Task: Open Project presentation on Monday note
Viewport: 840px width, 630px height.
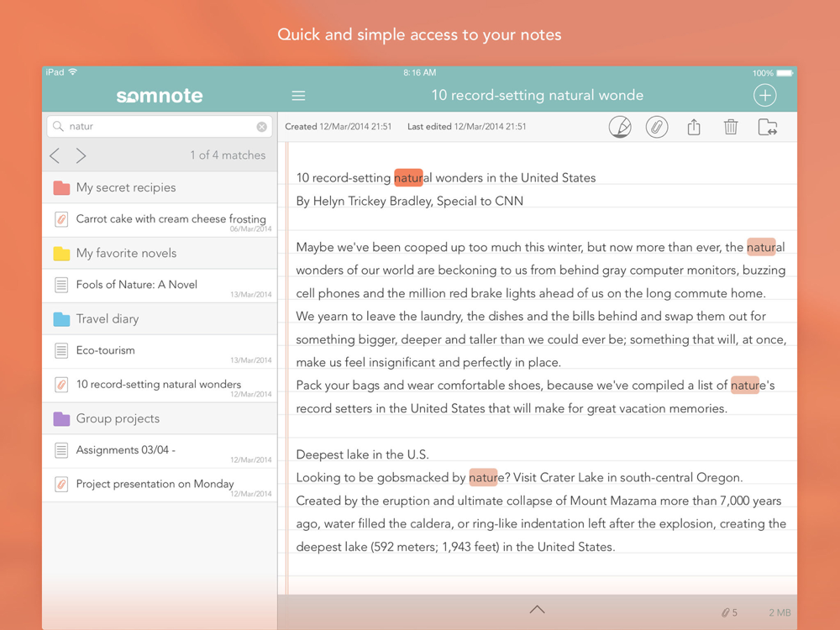Action: tap(160, 485)
